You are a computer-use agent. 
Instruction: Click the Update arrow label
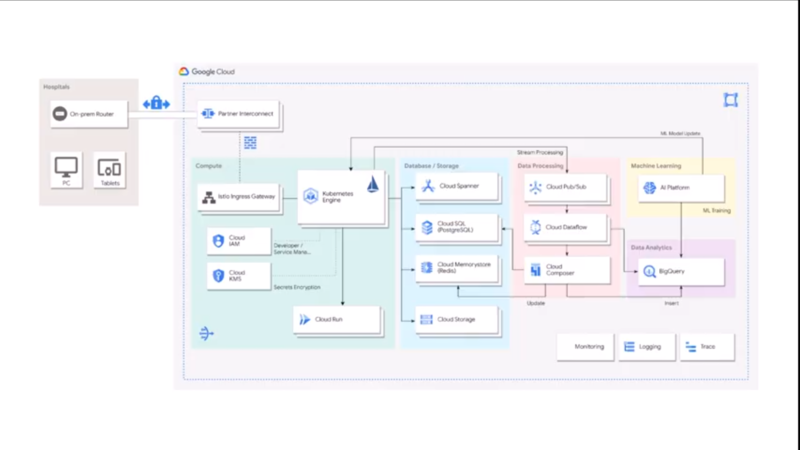point(536,303)
